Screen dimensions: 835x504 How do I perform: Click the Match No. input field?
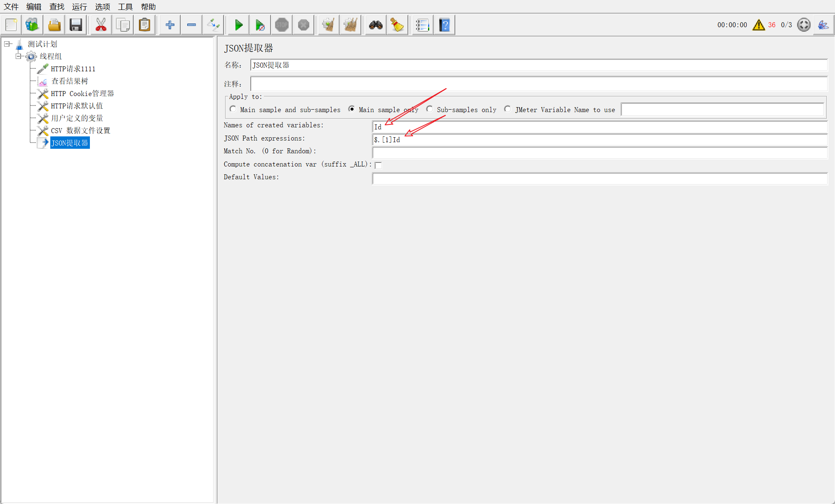(x=600, y=153)
